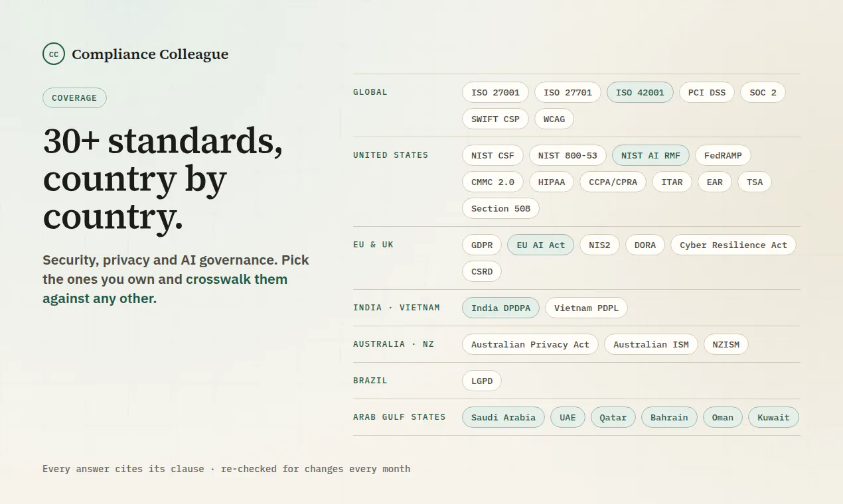Select the NZISM chip
843x504 pixels.
pos(726,344)
